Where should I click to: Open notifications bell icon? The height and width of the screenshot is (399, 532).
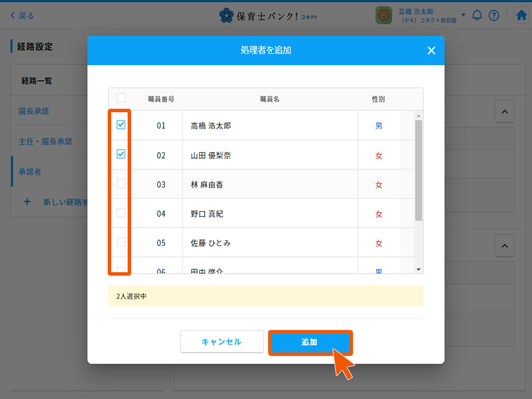[x=477, y=15]
